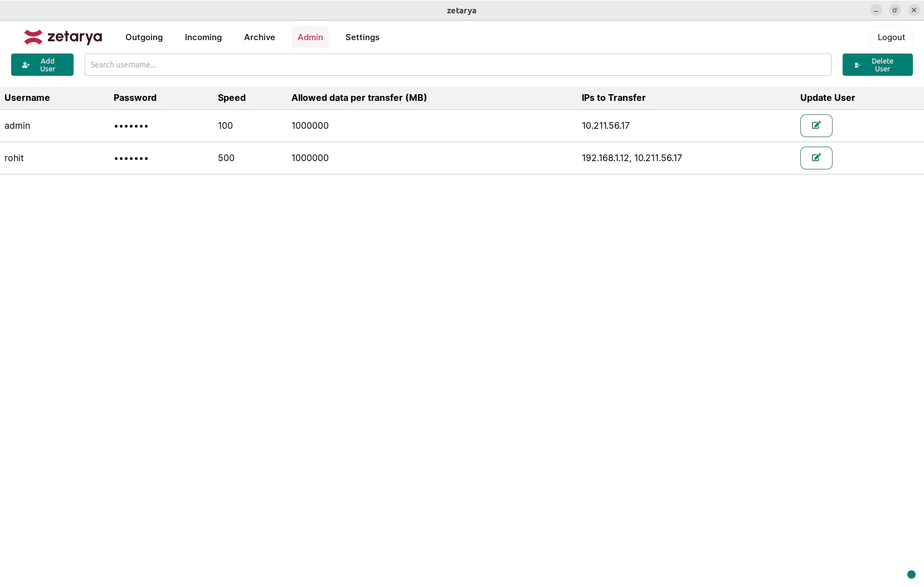This screenshot has height=587, width=924.
Task: Click the green status dot indicator
Action: point(911,574)
